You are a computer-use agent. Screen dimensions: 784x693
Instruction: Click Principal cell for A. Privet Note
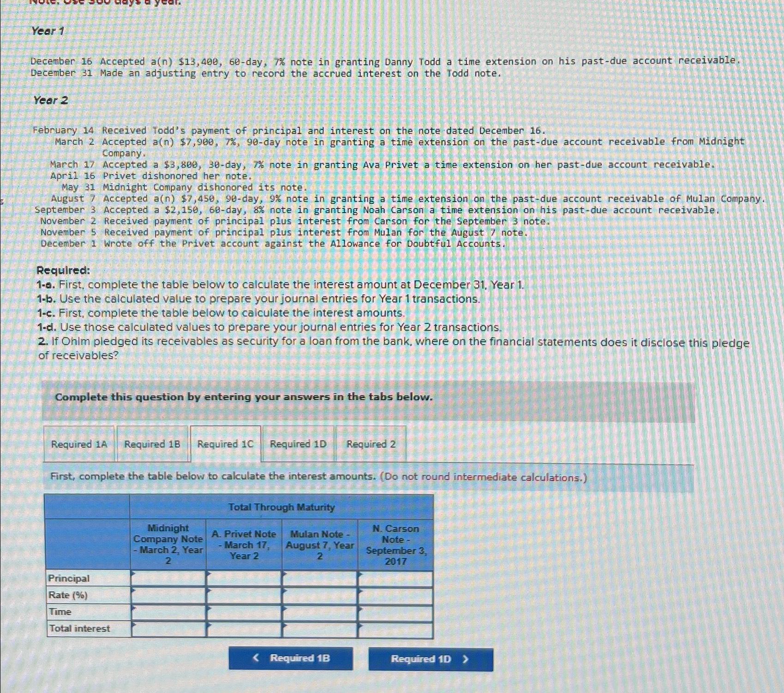(x=244, y=578)
